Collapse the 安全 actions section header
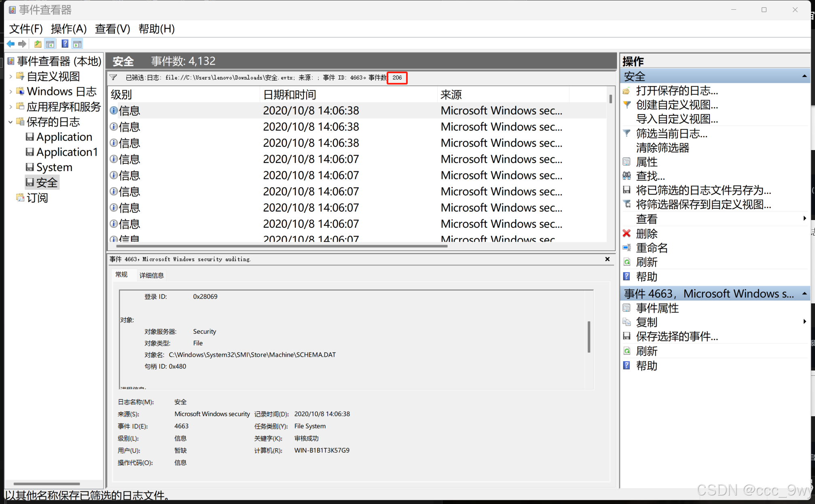This screenshot has height=504, width=815. click(804, 76)
